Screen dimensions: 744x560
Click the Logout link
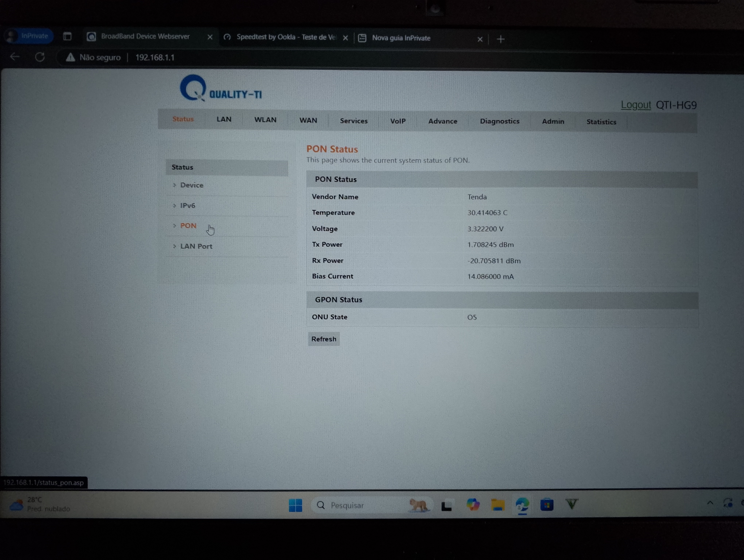[636, 105]
